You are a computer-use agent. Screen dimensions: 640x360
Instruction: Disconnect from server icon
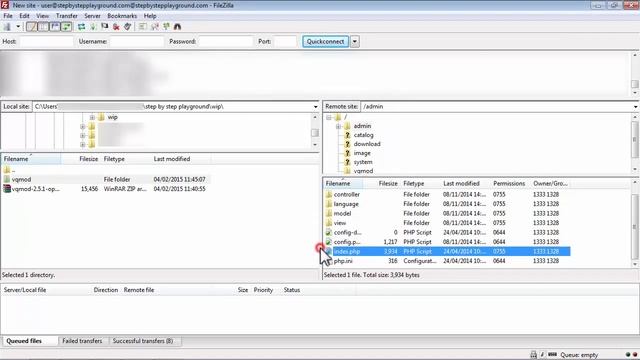(116, 27)
